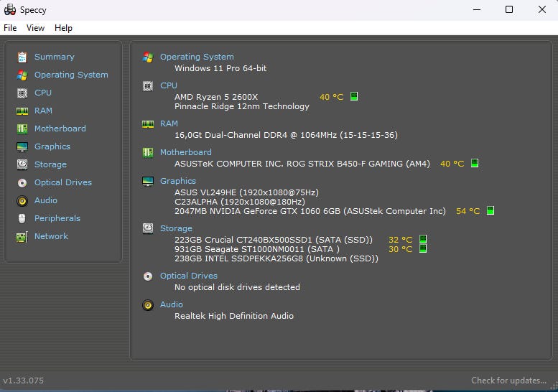Click the motherboard temperature green indicator icon
This screenshot has width=558, height=392.
click(475, 163)
